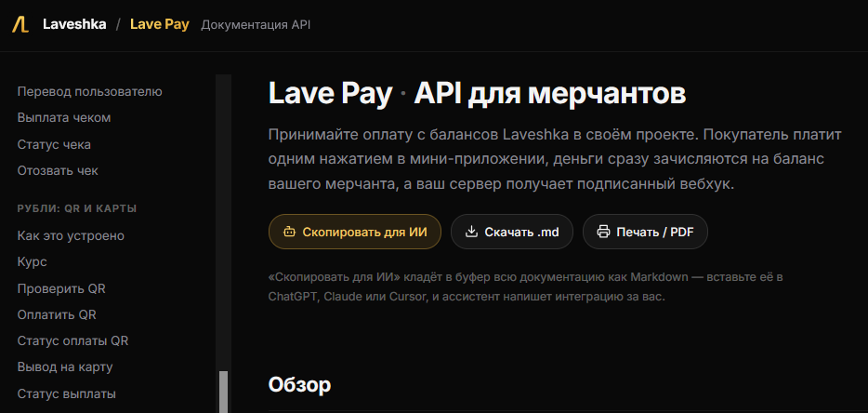Go to Перевод пользователю in sidebar
Screen dimensions: 868x413
[89, 92]
